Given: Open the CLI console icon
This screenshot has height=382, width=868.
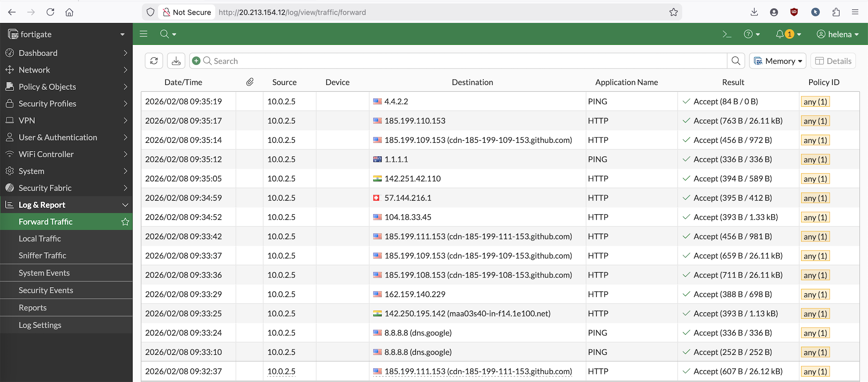Looking at the screenshot, I should 727,34.
